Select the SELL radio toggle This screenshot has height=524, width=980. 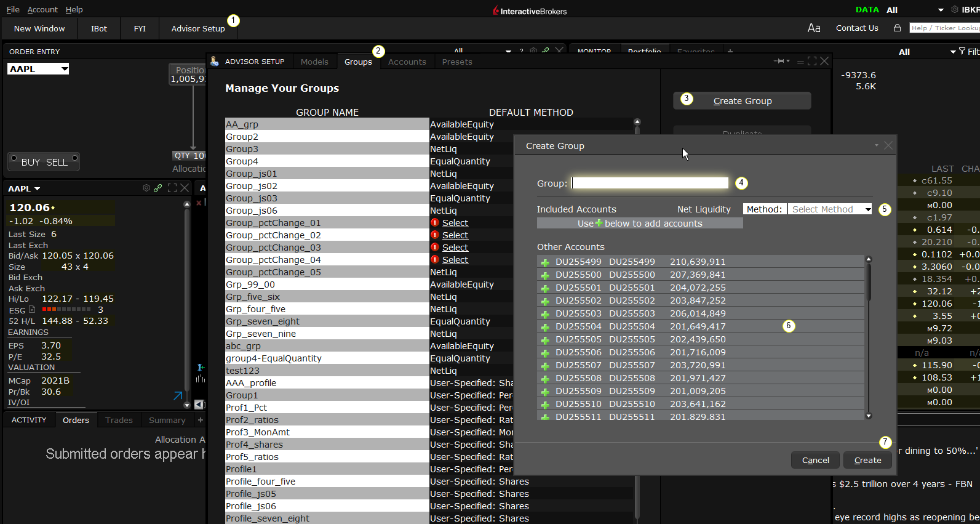(x=74, y=158)
